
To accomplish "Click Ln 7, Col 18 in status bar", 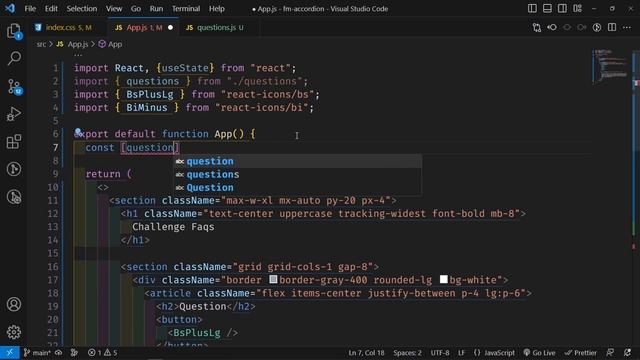I will click(366, 353).
